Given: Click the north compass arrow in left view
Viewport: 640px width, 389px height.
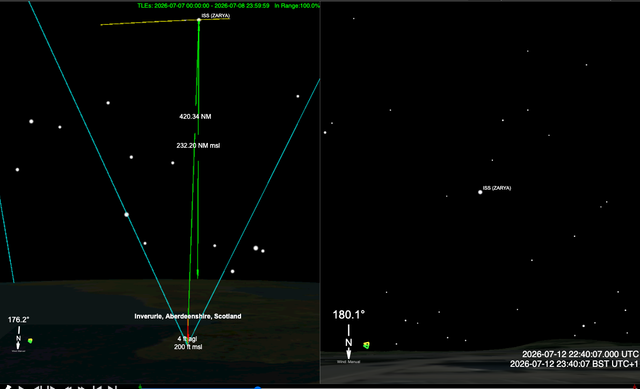Looking at the screenshot, I should (x=18, y=338).
